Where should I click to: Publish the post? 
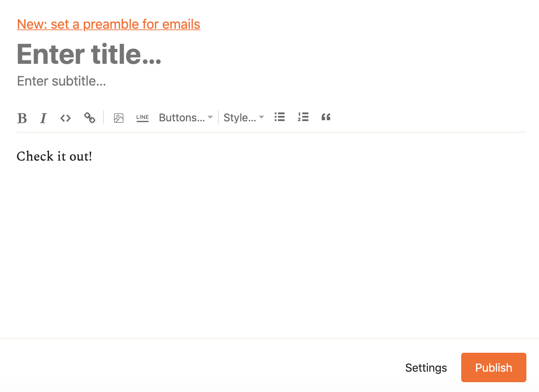[493, 367]
